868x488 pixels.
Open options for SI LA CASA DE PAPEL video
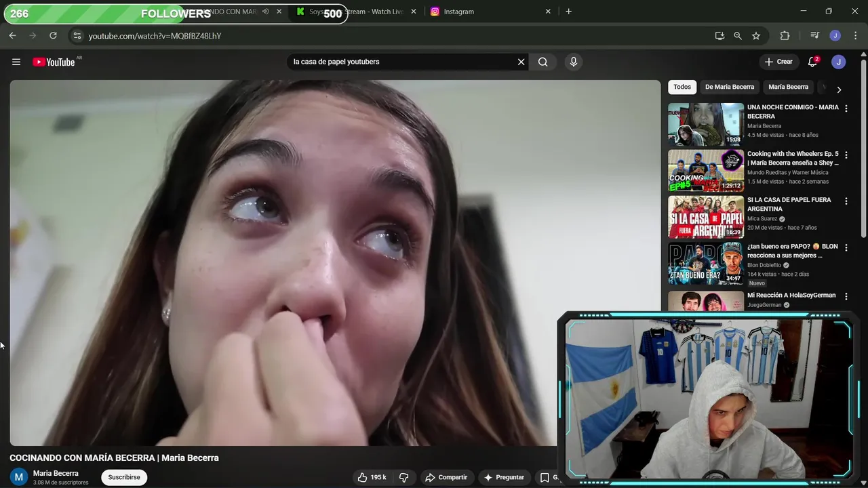click(x=846, y=201)
